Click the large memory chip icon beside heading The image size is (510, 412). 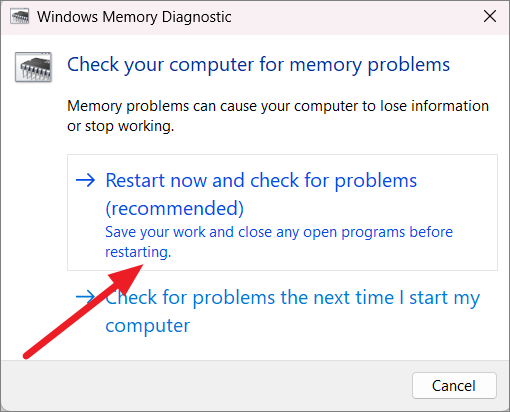click(33, 67)
